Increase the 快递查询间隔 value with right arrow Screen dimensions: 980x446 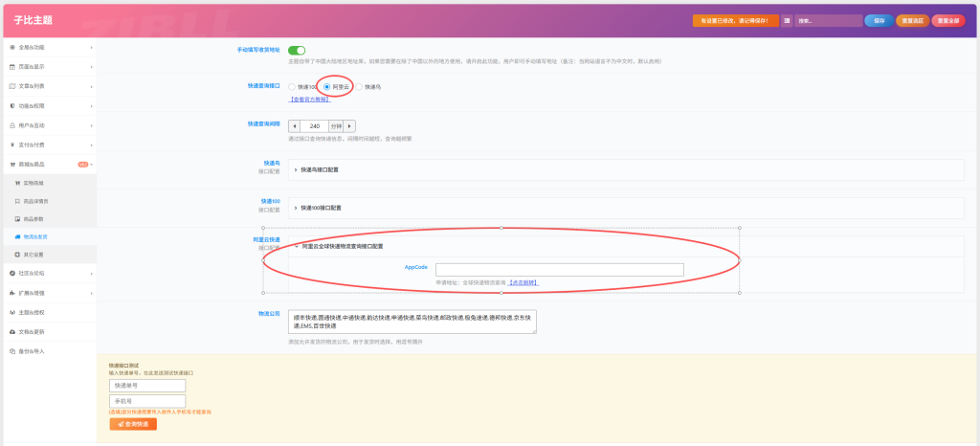click(349, 126)
